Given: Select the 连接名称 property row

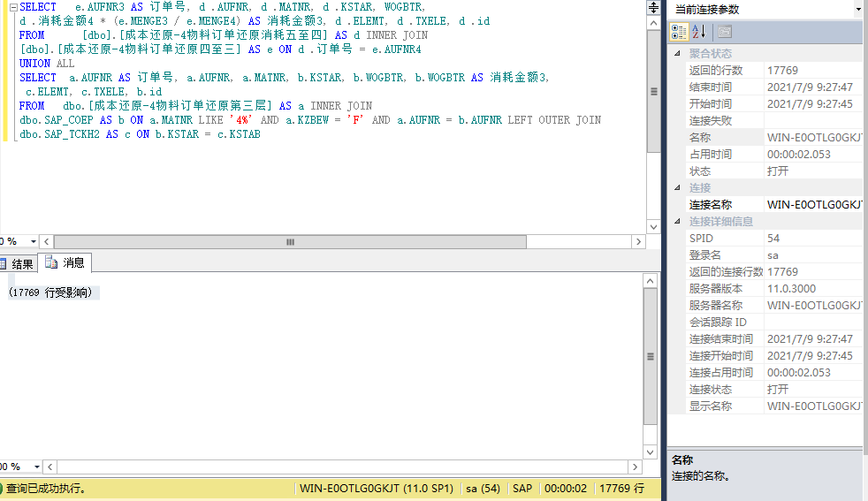Looking at the screenshot, I should point(774,204).
